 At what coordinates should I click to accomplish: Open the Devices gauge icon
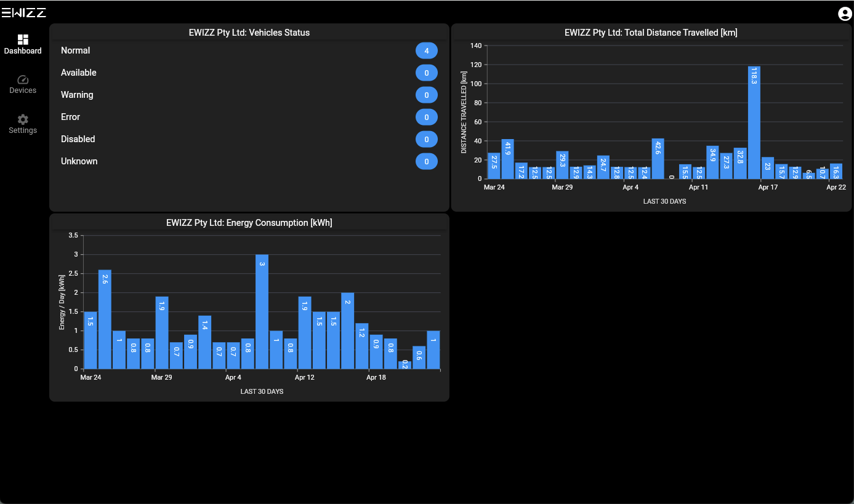pyautogui.click(x=23, y=79)
